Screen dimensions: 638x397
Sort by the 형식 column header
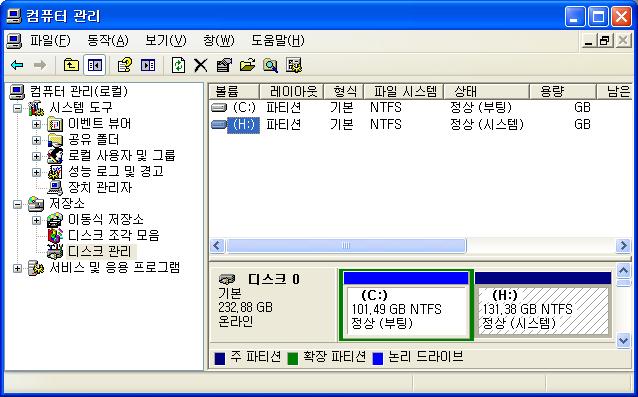(x=343, y=92)
